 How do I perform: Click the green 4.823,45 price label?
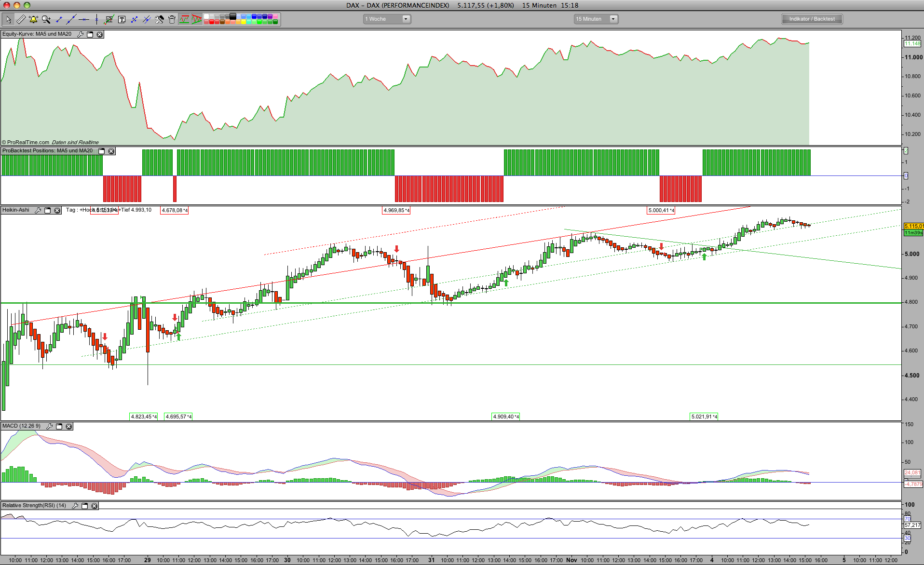click(x=144, y=417)
